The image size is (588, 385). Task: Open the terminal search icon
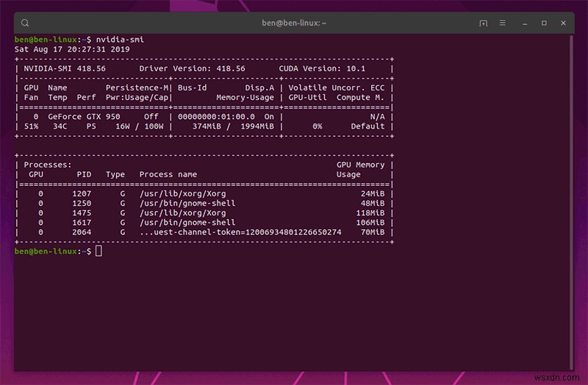25,23
